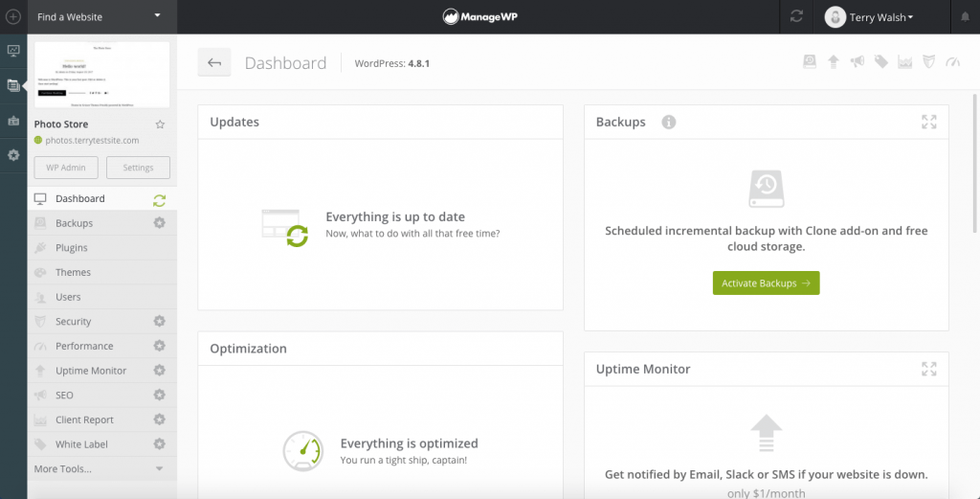Click the white label tag icon in header

click(x=881, y=61)
